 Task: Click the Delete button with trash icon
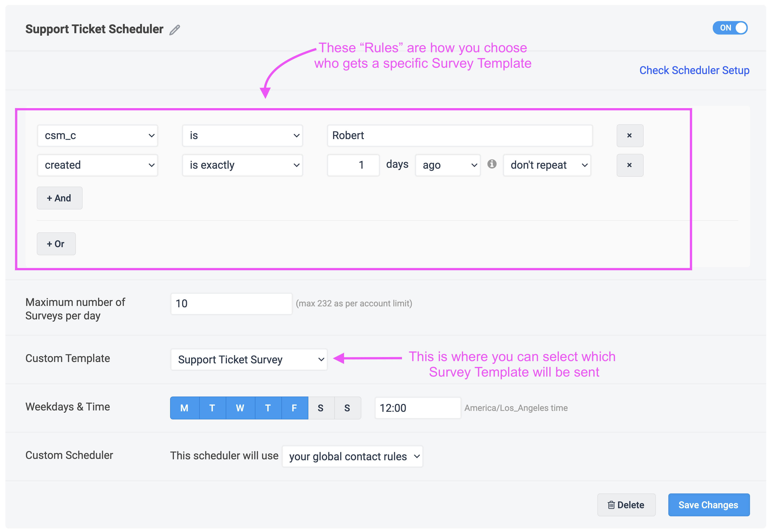(626, 505)
